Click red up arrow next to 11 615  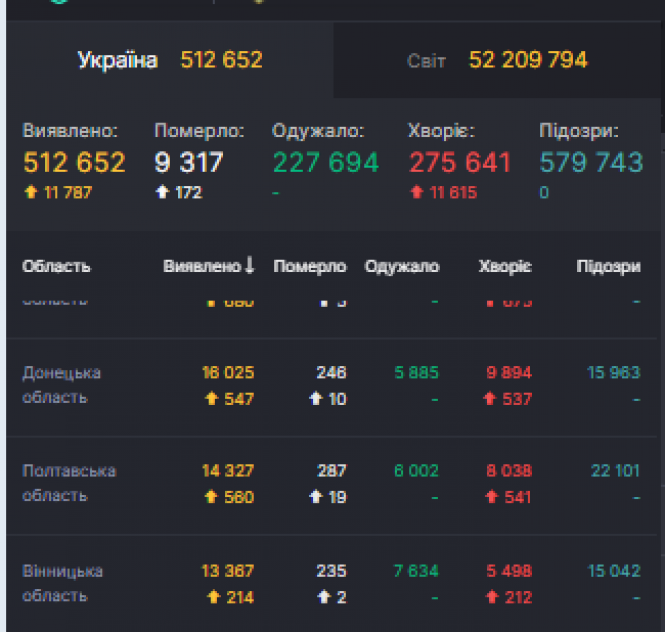coord(417,192)
